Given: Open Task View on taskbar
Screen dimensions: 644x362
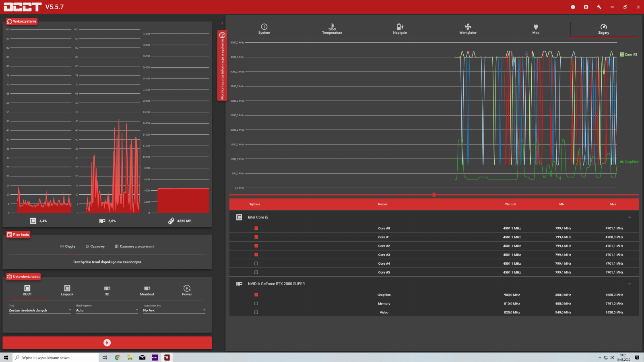Looking at the screenshot, I should tap(105, 358).
